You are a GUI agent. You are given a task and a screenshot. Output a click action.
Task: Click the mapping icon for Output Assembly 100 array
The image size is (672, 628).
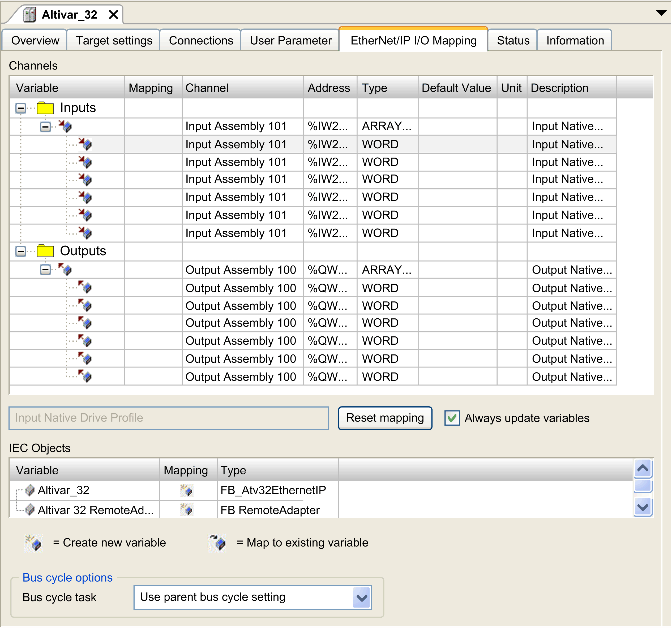(x=67, y=270)
